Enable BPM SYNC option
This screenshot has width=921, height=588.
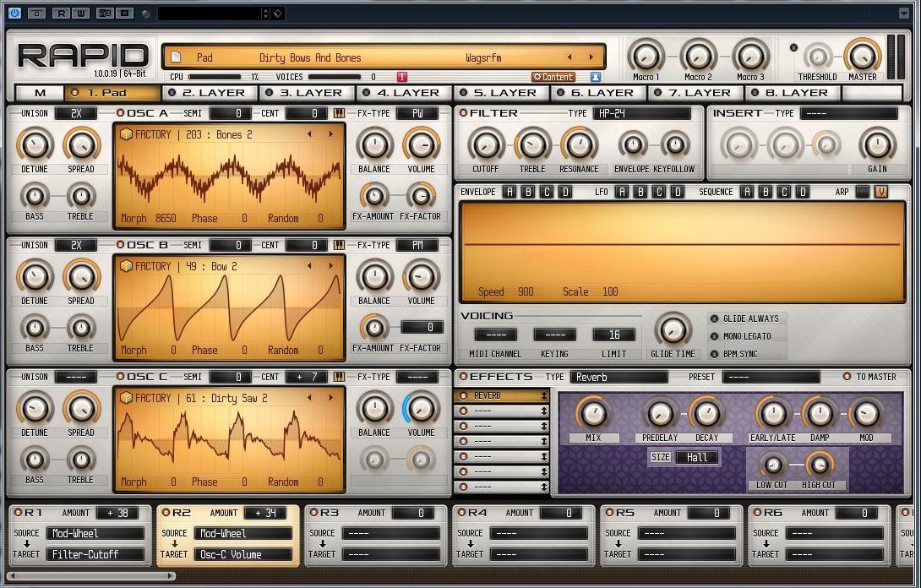(x=715, y=354)
